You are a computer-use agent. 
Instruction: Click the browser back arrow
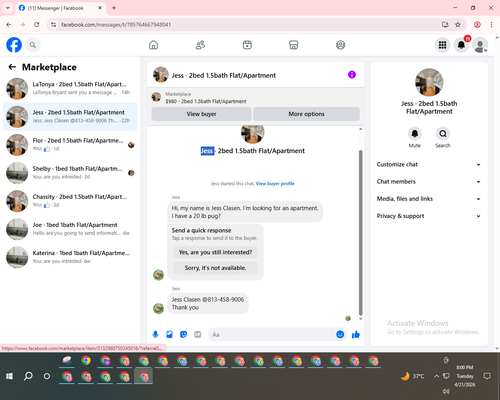[9, 25]
